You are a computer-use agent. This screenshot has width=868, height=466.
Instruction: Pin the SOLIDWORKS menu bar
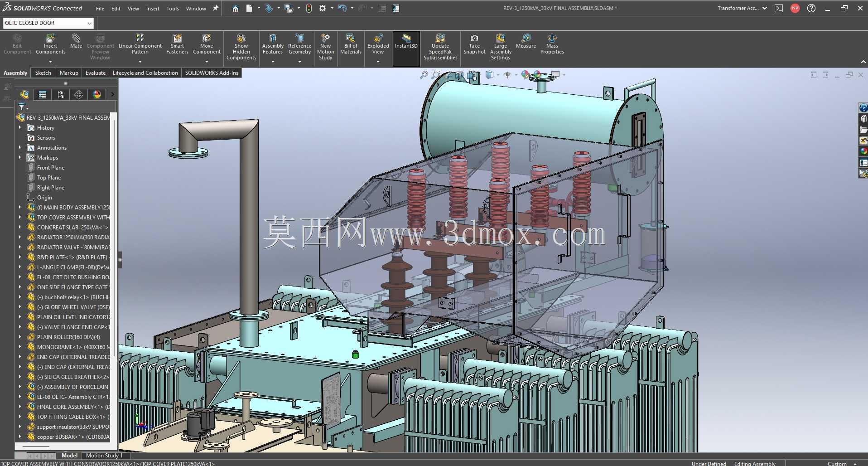[x=216, y=8]
